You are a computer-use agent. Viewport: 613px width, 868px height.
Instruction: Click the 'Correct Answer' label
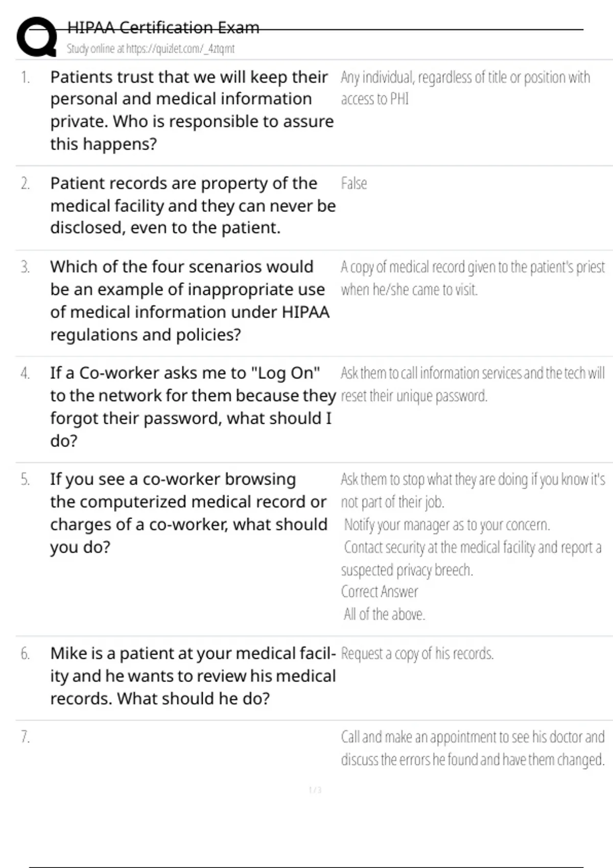[x=379, y=592]
